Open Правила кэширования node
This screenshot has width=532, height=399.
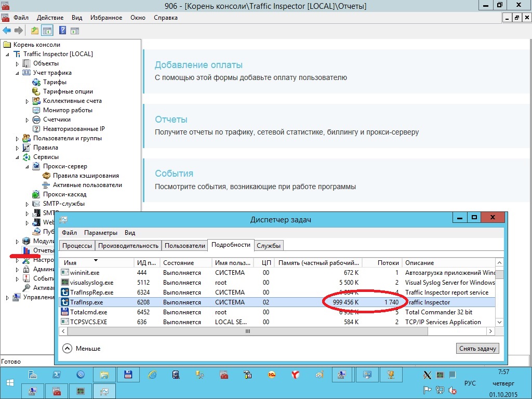click(86, 176)
